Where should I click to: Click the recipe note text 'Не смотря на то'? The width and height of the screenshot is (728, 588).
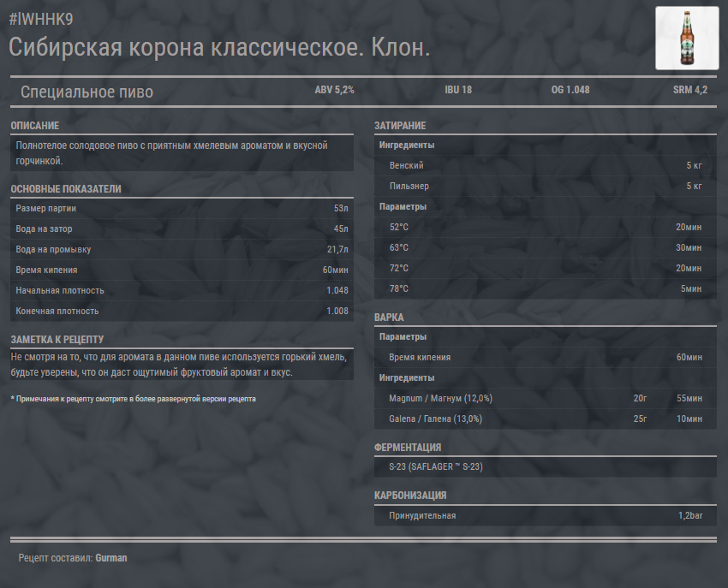pyautogui.click(x=179, y=365)
